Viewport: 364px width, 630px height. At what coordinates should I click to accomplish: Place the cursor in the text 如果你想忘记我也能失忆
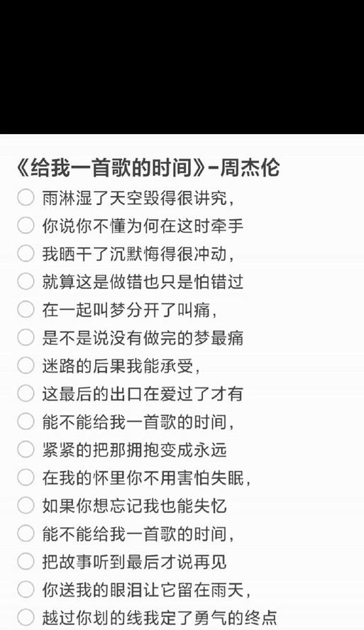pyautogui.click(x=135, y=505)
